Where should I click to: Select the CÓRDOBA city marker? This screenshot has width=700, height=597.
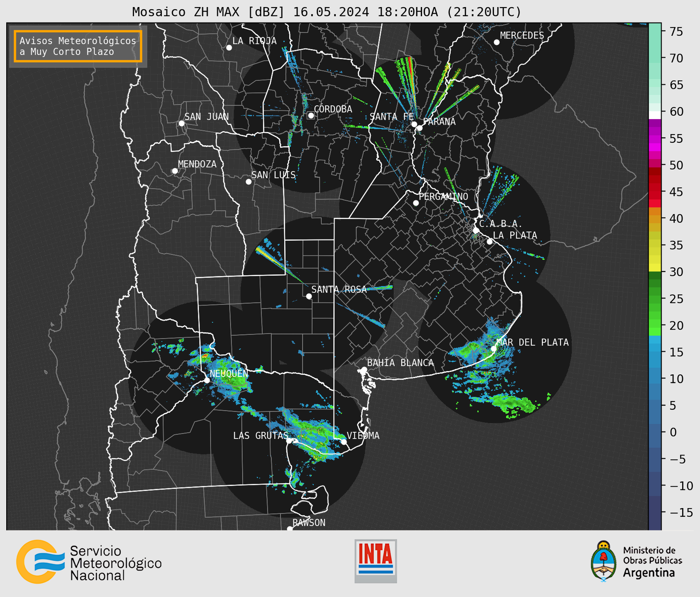click(x=311, y=115)
